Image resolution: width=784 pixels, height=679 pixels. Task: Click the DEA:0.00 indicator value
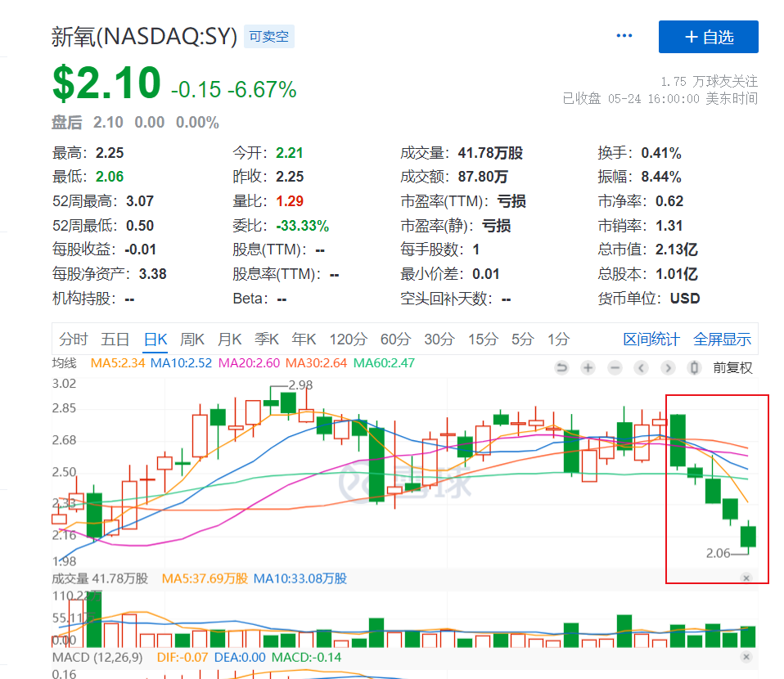(x=240, y=657)
